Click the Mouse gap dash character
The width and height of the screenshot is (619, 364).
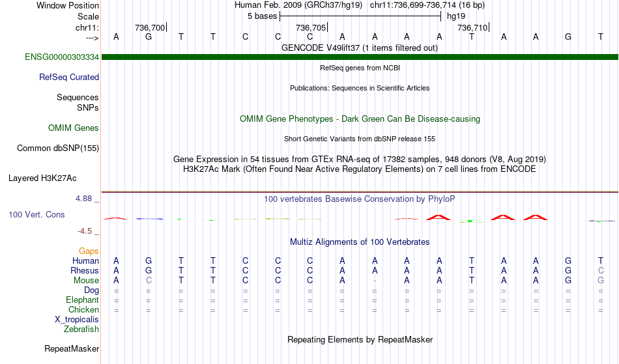[x=375, y=281]
